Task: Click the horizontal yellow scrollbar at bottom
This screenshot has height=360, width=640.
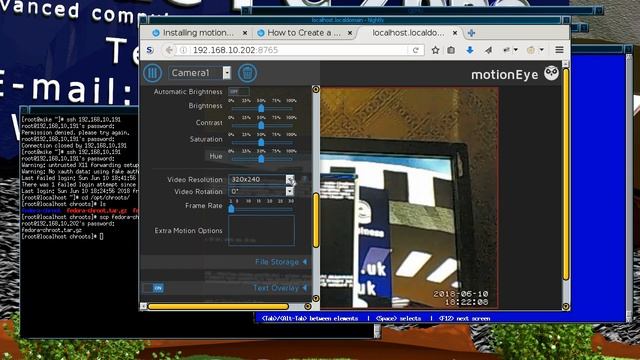Action: pos(218,306)
